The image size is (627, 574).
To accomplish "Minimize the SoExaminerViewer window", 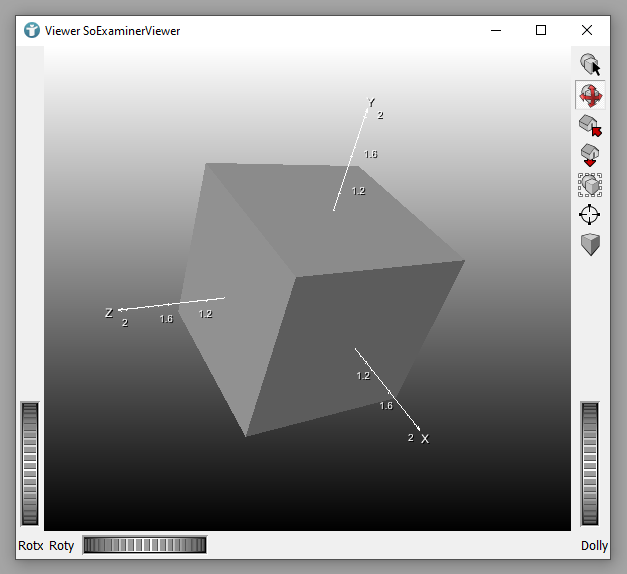I will (496, 30).
